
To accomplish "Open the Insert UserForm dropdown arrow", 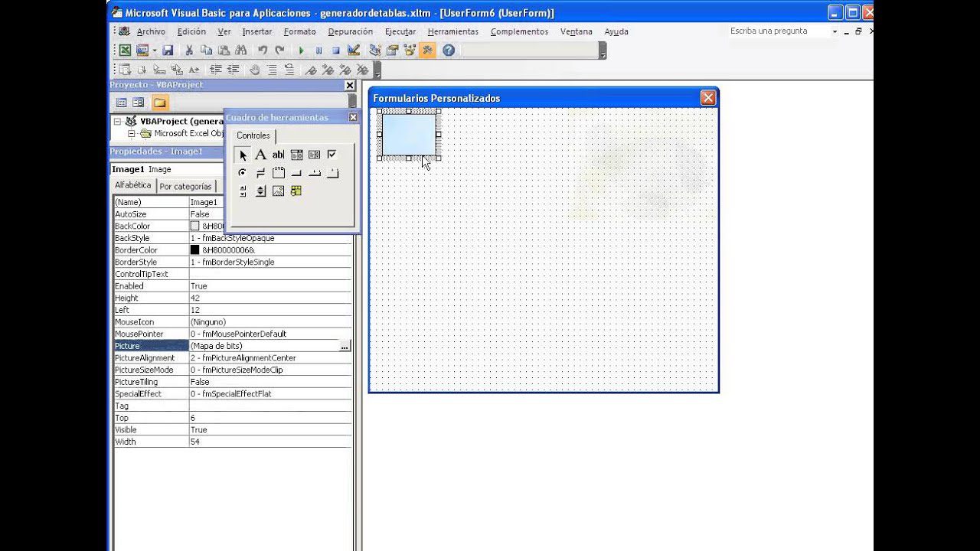I will [154, 51].
